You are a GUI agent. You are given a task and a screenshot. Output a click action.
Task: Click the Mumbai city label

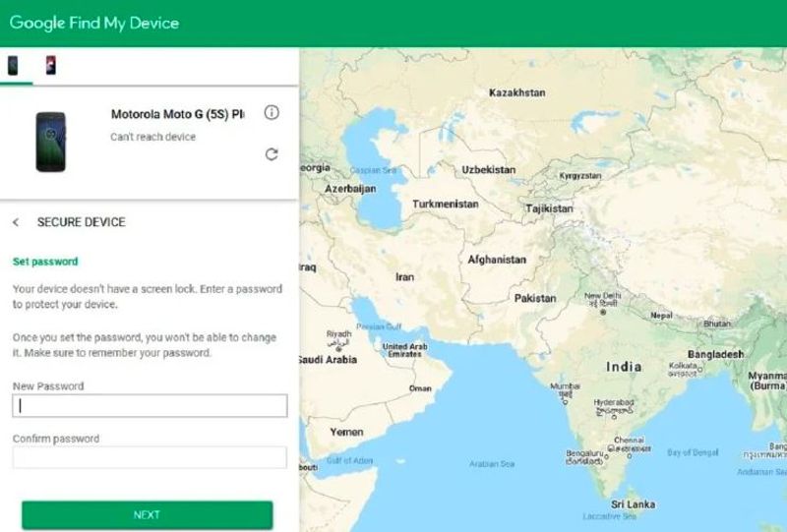[x=565, y=386]
